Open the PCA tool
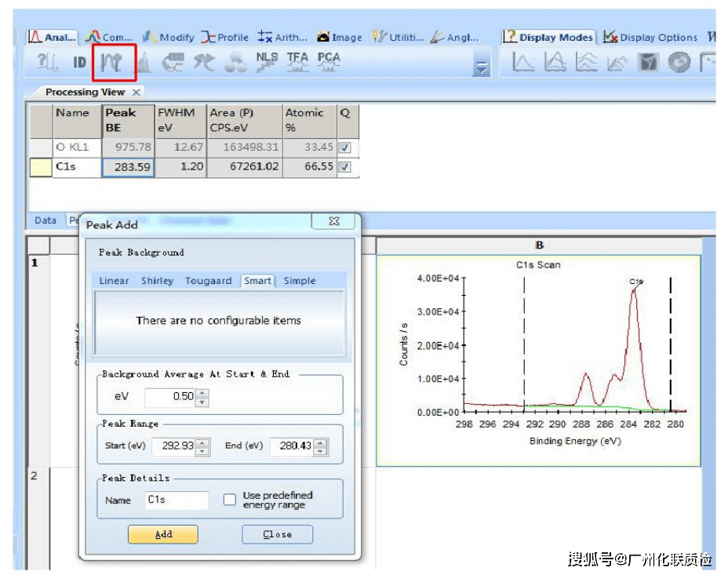 click(328, 62)
